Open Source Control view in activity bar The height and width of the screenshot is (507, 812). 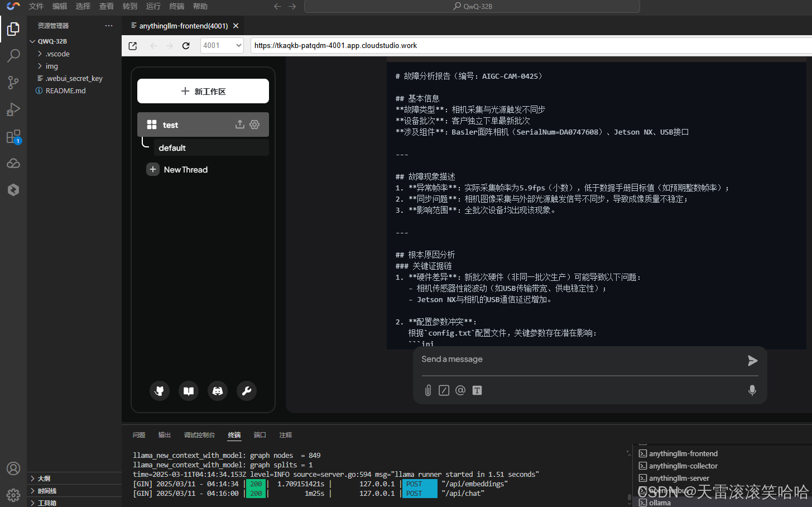(x=13, y=83)
